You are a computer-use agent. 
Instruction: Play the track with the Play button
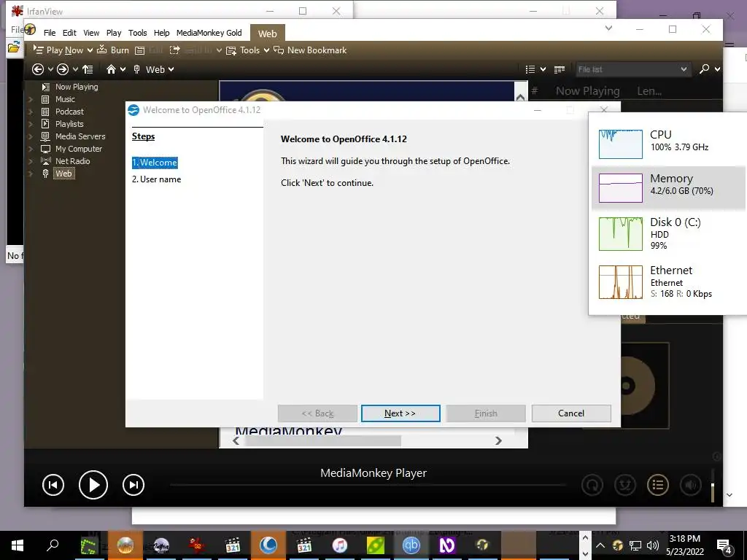tap(93, 485)
